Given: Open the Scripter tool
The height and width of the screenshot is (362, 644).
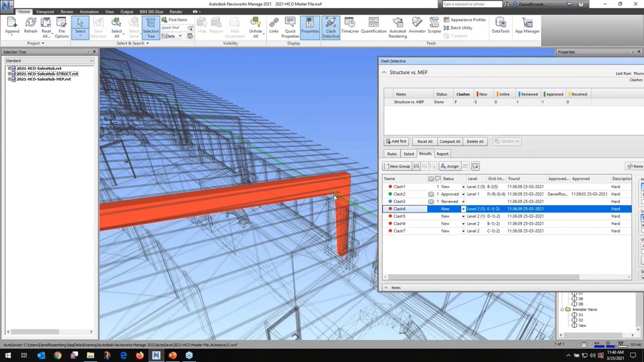Looking at the screenshot, I should tap(434, 25).
